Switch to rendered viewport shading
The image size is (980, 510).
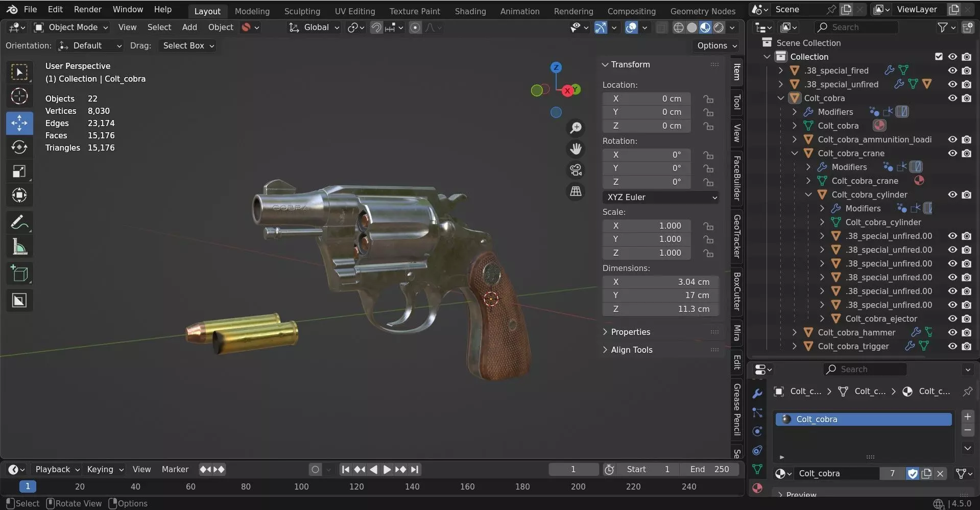pos(719,28)
